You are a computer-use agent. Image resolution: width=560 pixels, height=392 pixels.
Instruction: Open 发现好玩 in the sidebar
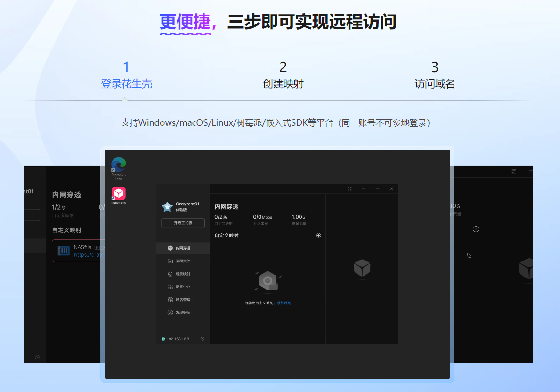pyautogui.click(x=183, y=312)
